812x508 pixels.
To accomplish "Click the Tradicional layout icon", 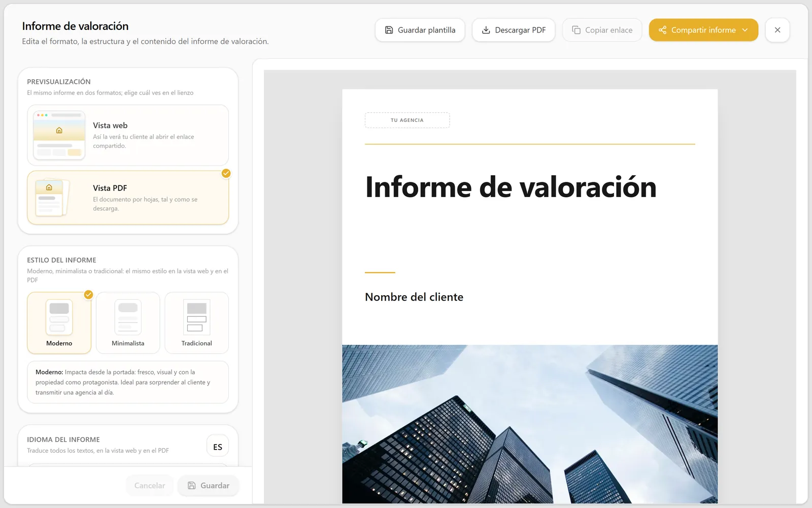I will [197, 317].
